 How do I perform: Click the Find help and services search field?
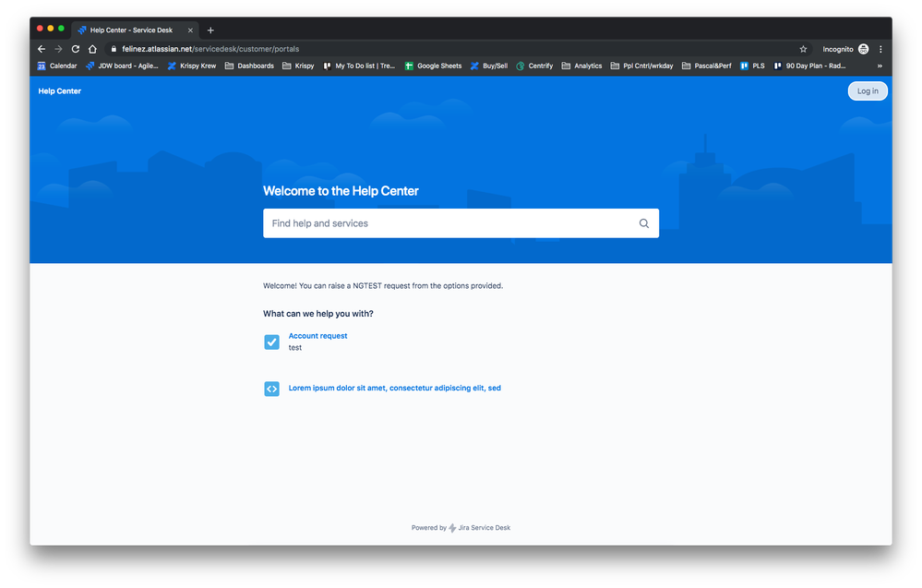tap(415, 222)
